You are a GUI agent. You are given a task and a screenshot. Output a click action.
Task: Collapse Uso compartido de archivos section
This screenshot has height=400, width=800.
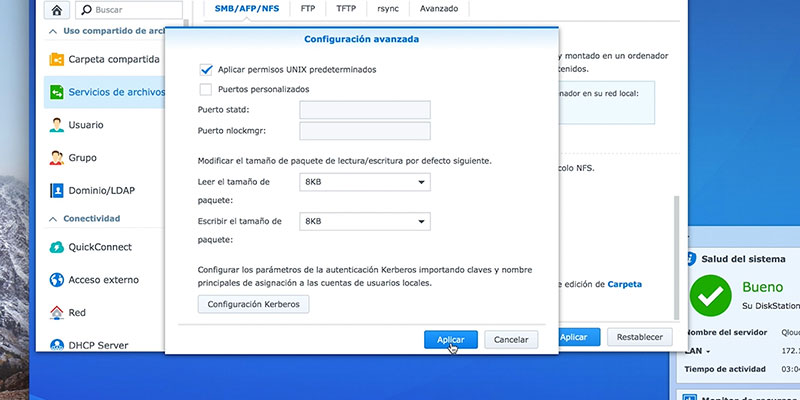(x=53, y=31)
